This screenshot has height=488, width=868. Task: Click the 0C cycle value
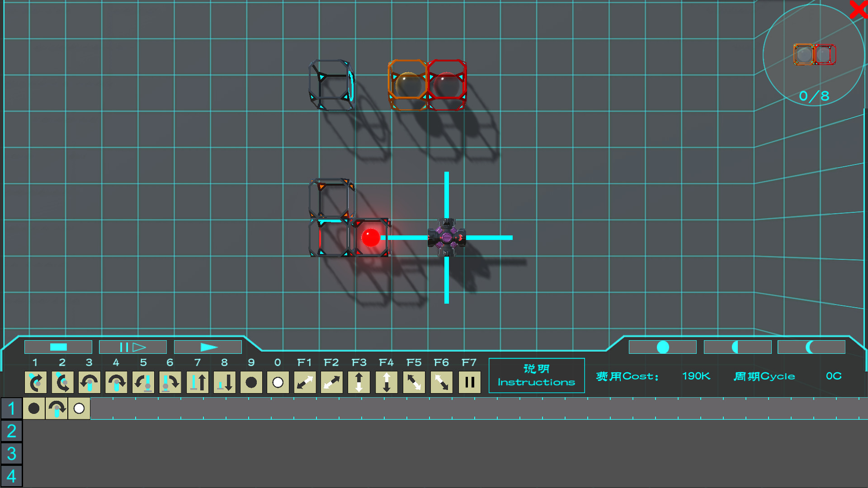(x=834, y=376)
